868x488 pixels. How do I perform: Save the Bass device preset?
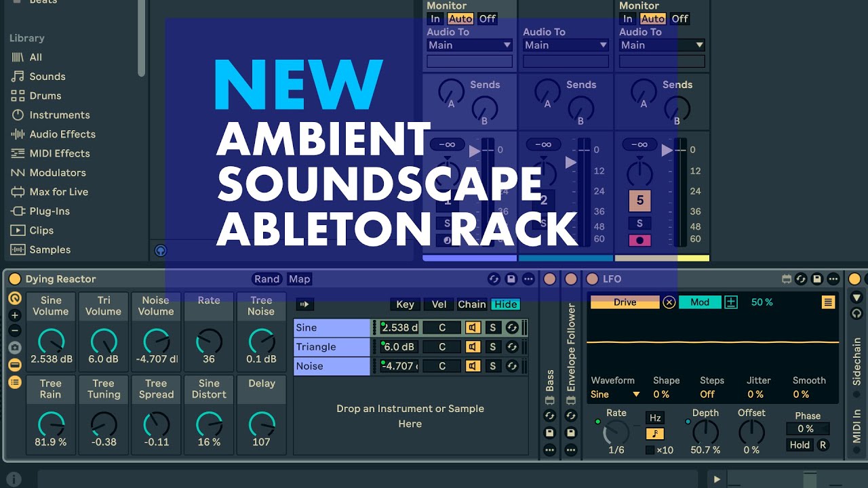pyautogui.click(x=550, y=432)
